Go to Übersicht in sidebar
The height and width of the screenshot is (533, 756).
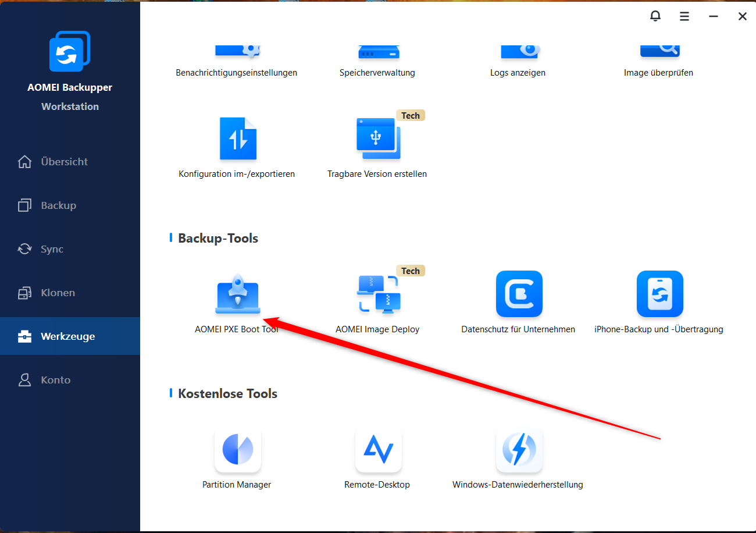click(70, 162)
